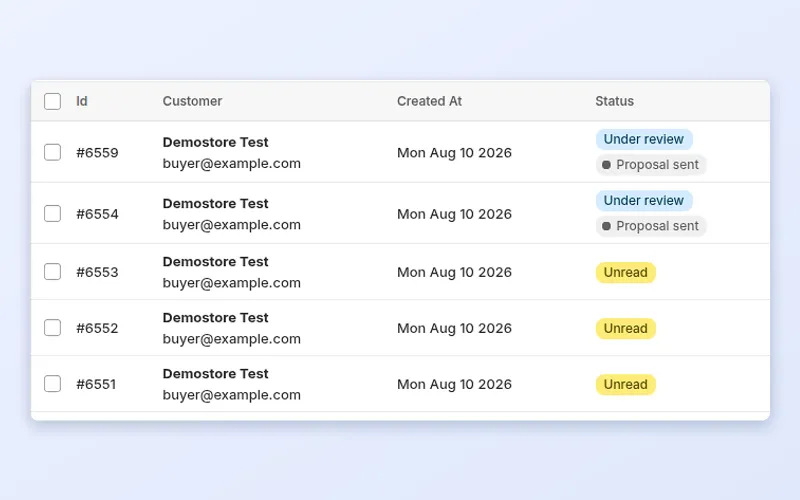Check the box for row #6554
The width and height of the screenshot is (800, 500).
pos(53,213)
